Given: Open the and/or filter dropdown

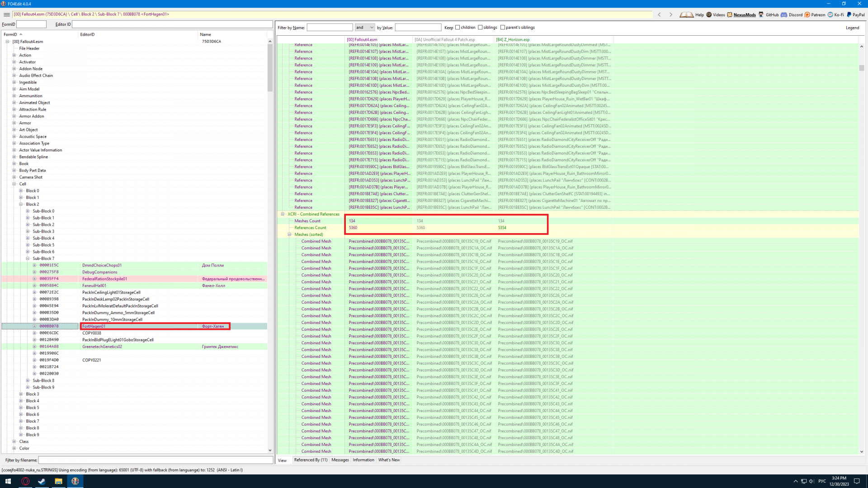Looking at the screenshot, I should pyautogui.click(x=365, y=28).
